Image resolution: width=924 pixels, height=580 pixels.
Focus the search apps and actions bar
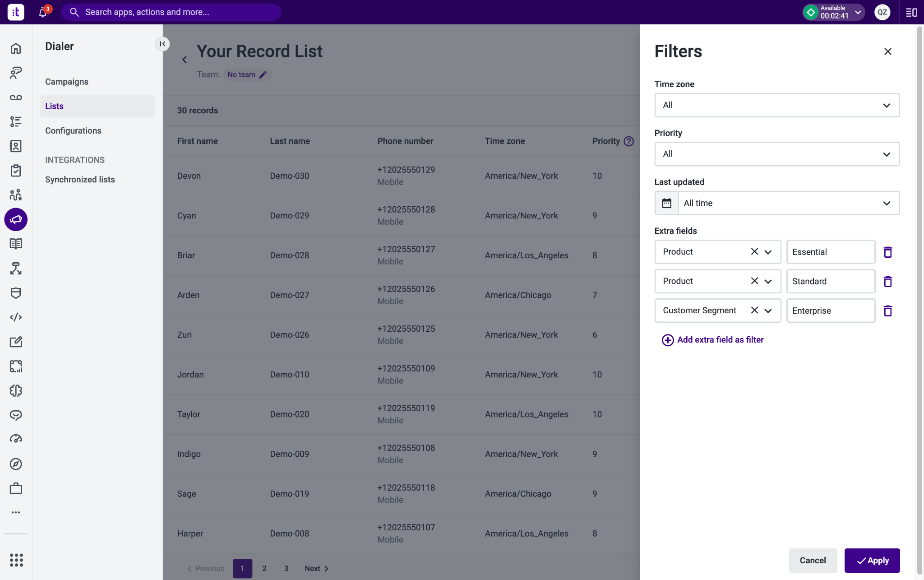pyautogui.click(x=171, y=12)
